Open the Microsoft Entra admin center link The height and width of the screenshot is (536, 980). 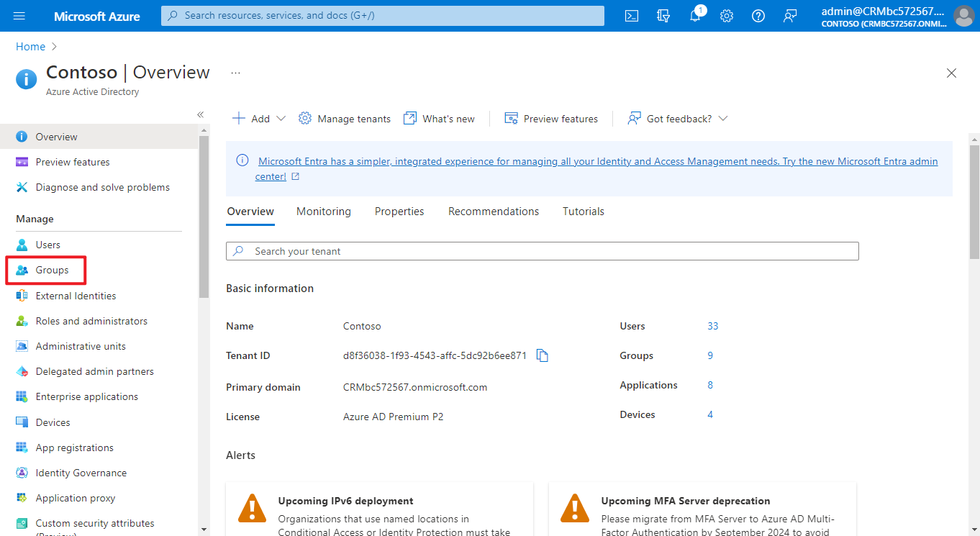click(x=597, y=160)
